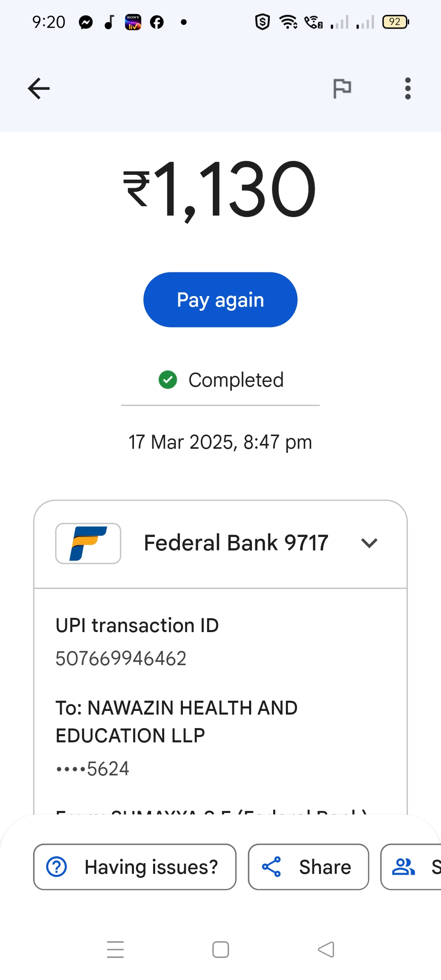Expand the Federal Bank 9717 chevron
This screenshot has height=980, width=441.
(x=369, y=543)
